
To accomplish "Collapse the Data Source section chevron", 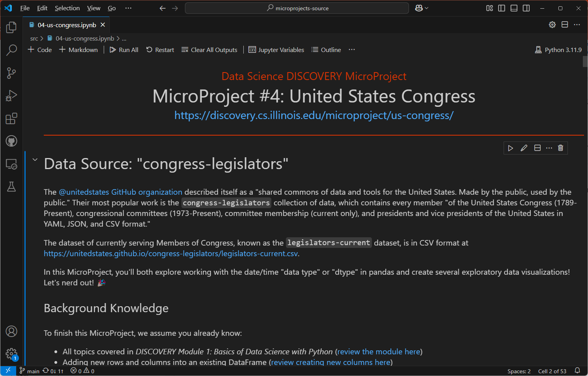I will 35,160.
